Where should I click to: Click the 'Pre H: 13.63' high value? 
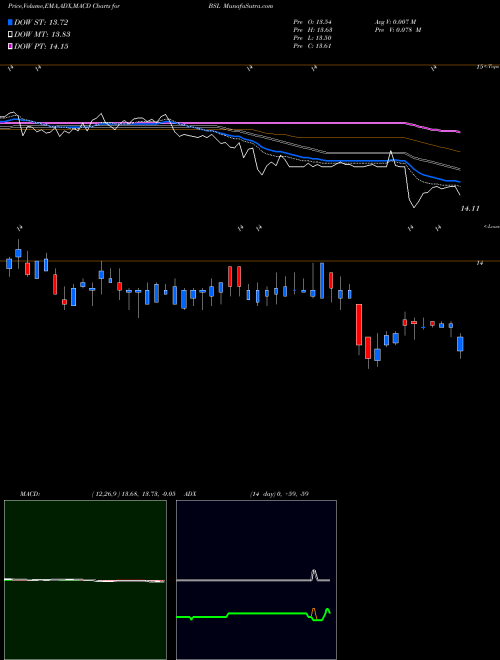[x=312, y=30]
